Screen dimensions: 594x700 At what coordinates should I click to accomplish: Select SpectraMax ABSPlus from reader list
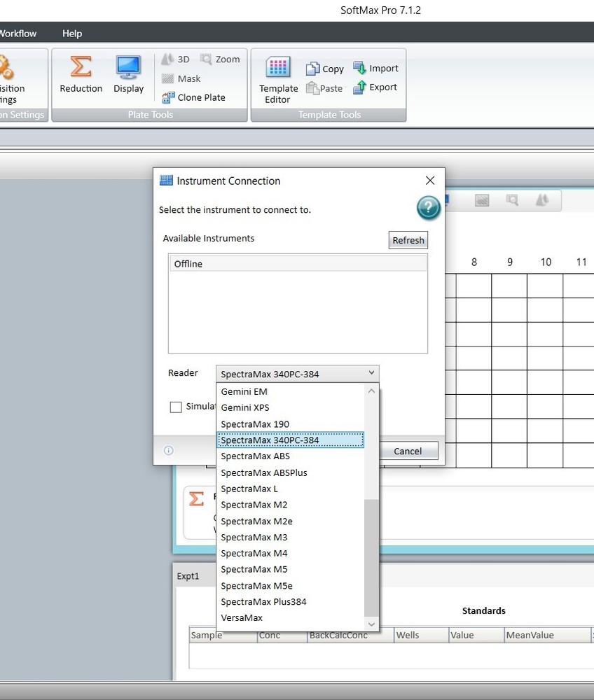(x=290, y=472)
